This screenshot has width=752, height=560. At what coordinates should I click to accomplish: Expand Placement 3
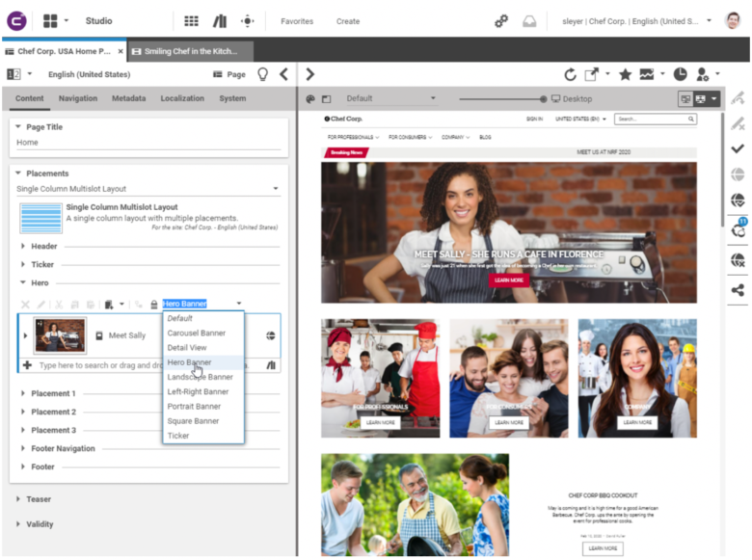point(22,430)
